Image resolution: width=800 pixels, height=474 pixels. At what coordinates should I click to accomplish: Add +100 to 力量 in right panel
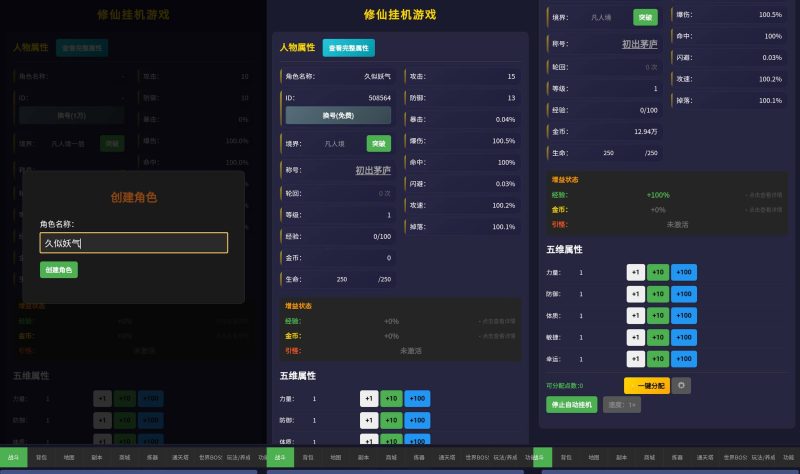[x=684, y=272]
